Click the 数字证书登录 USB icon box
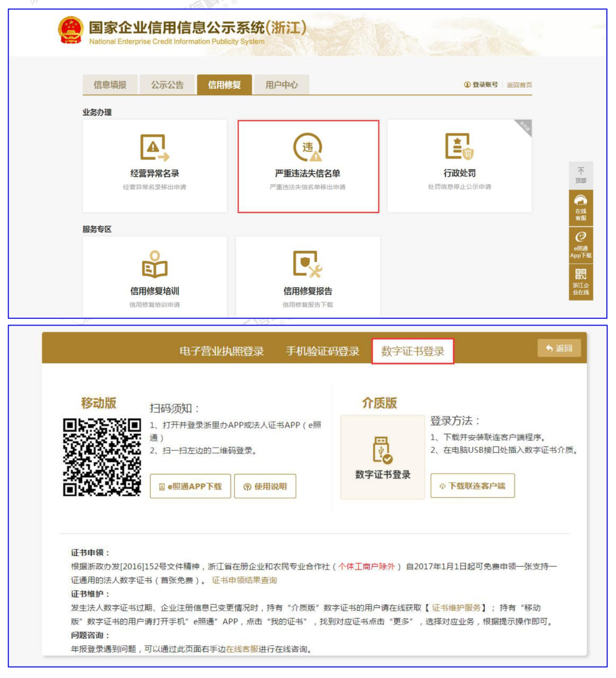This screenshot has height=678, width=616. (x=383, y=457)
